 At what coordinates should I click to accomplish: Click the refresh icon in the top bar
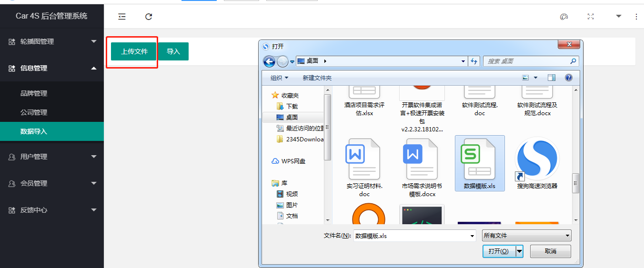point(149,17)
